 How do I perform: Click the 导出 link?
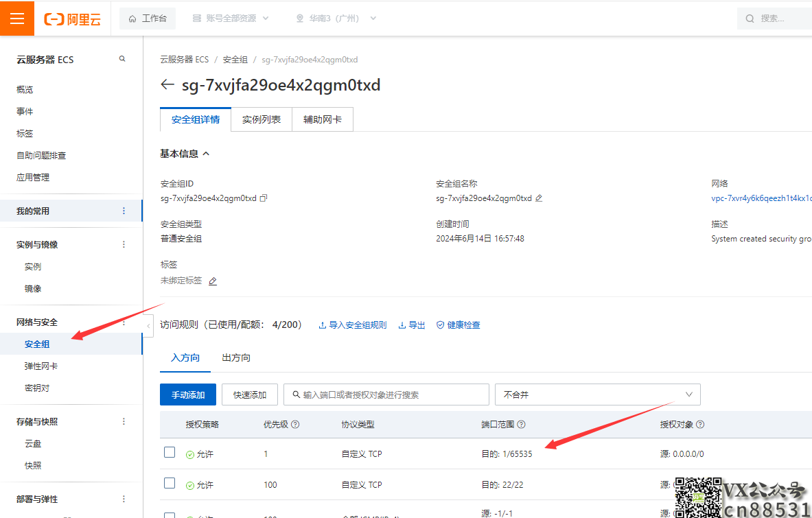pyautogui.click(x=412, y=325)
